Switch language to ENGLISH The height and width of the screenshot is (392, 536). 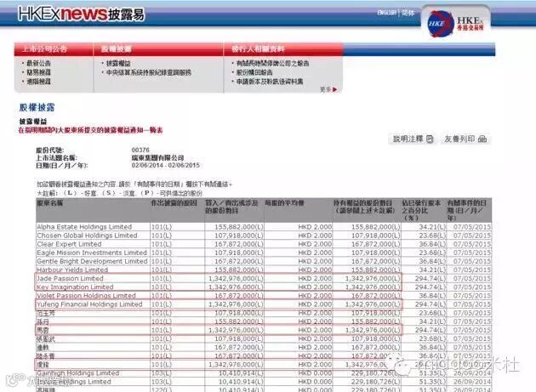[386, 13]
